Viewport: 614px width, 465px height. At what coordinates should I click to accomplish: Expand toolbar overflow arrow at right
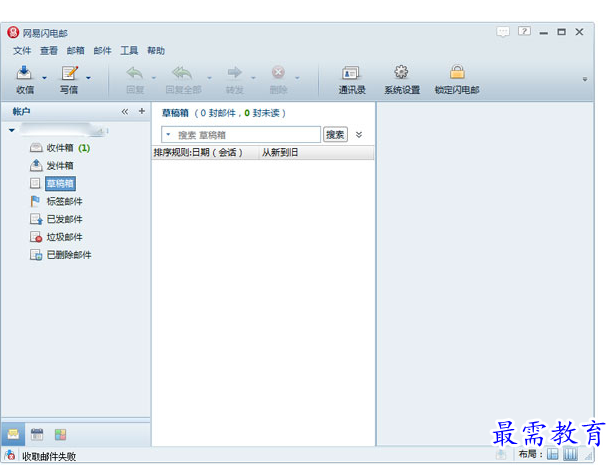(585, 79)
